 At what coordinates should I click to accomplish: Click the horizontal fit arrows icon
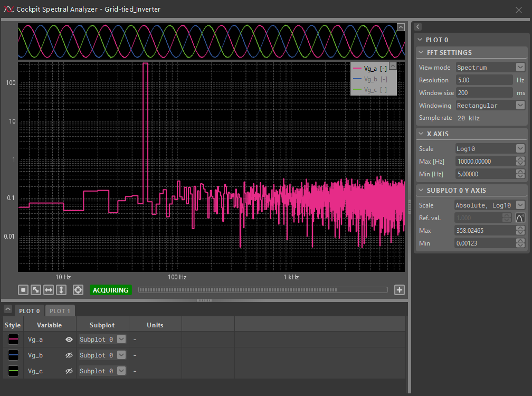(48, 290)
